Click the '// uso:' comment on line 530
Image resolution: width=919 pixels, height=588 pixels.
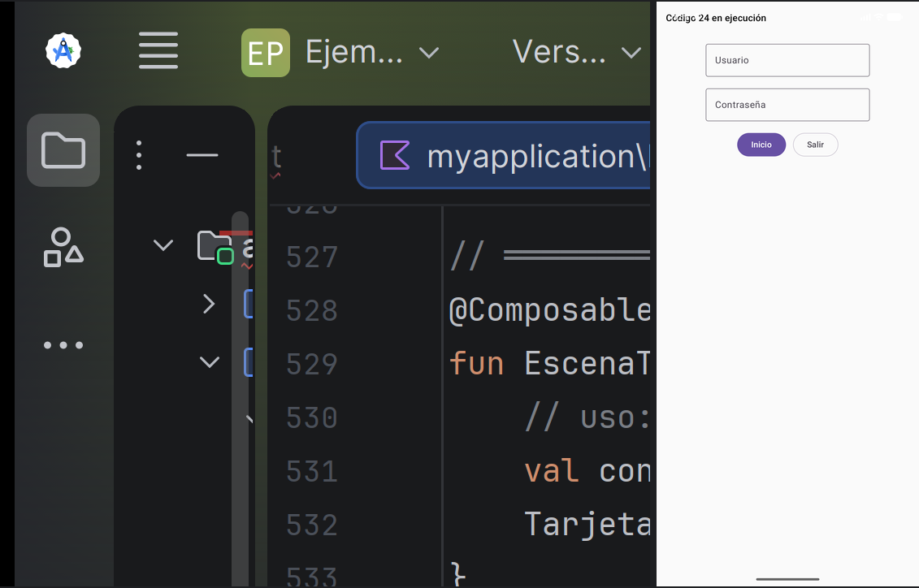[587, 417]
